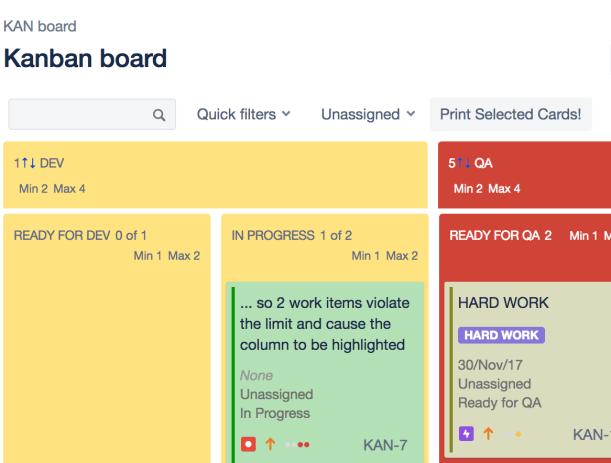The image size is (611, 463).
Task: Click the KAN board breadcrumb link
Action: pos(40,26)
